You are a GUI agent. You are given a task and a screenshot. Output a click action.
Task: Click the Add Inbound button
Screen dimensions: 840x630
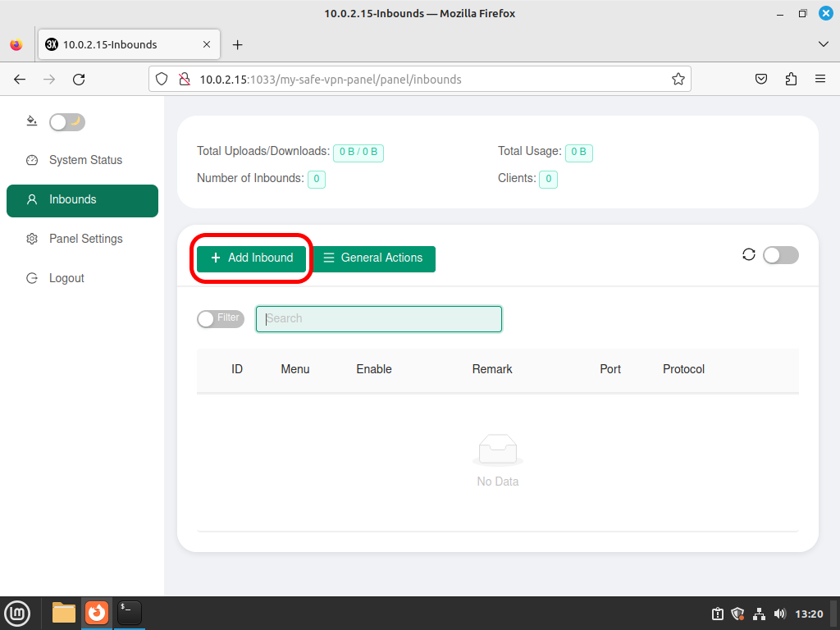point(251,258)
